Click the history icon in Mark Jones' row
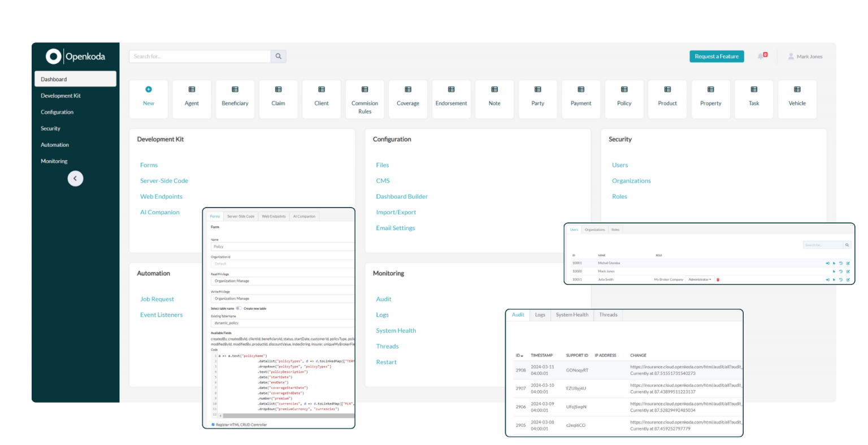 point(840,271)
